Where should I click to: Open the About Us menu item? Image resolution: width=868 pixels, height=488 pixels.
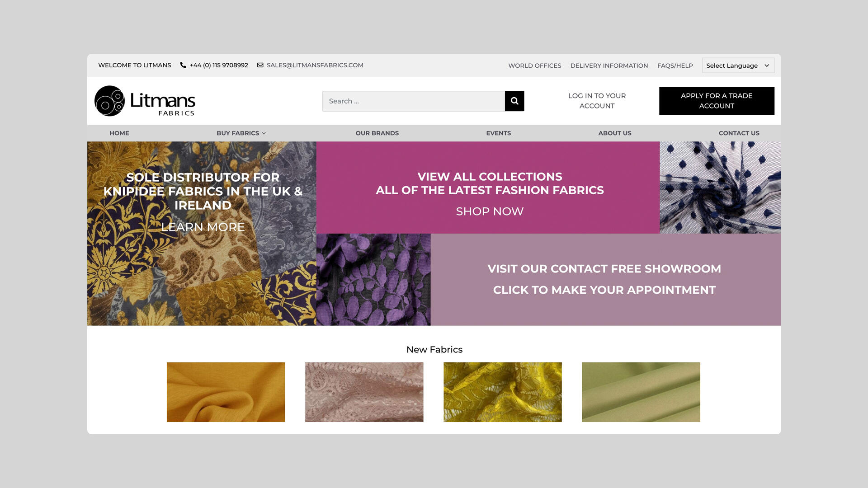614,133
